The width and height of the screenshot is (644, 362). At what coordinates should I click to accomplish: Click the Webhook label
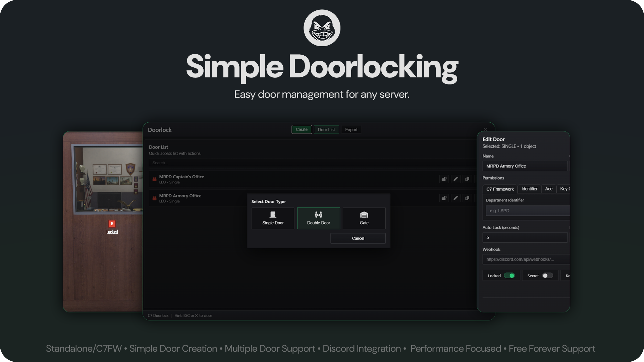click(491, 249)
